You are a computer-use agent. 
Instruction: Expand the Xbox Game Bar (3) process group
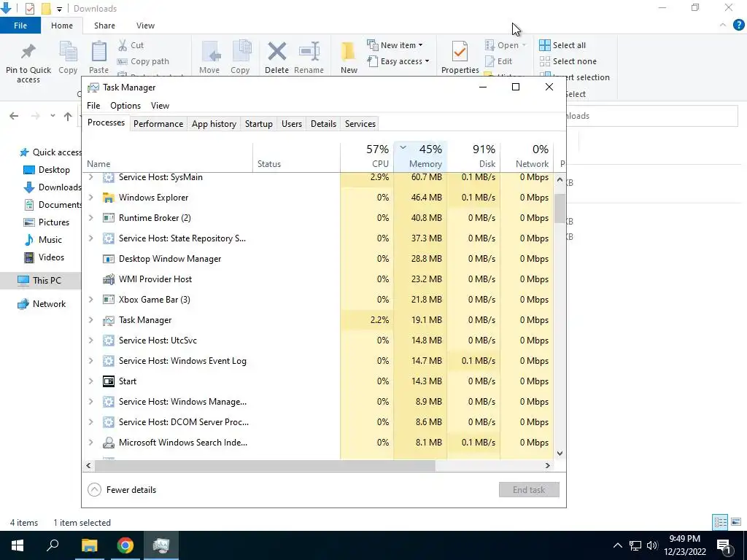(90, 300)
